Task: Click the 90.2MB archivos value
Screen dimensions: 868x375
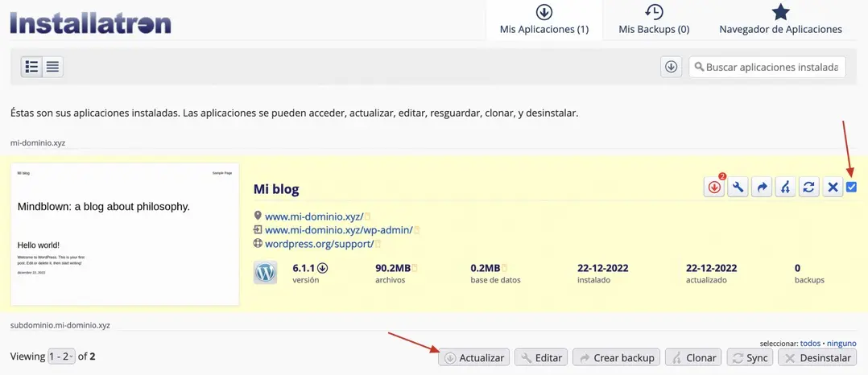Action: click(x=393, y=268)
